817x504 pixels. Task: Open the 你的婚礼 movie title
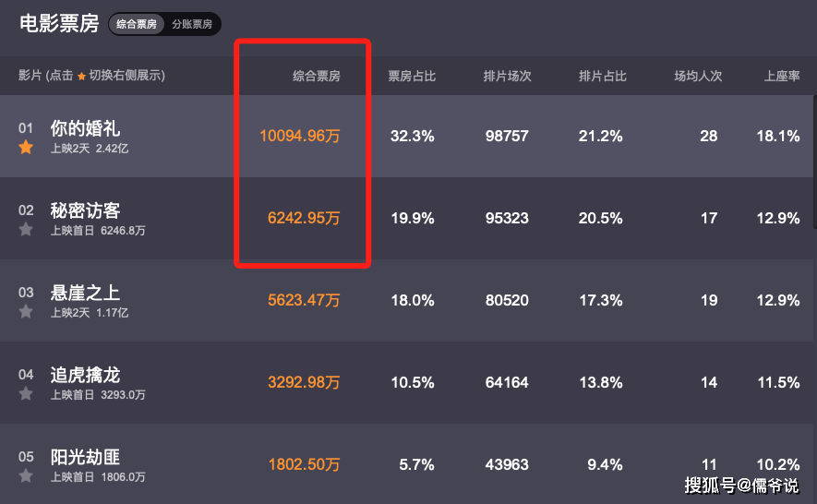[85, 128]
